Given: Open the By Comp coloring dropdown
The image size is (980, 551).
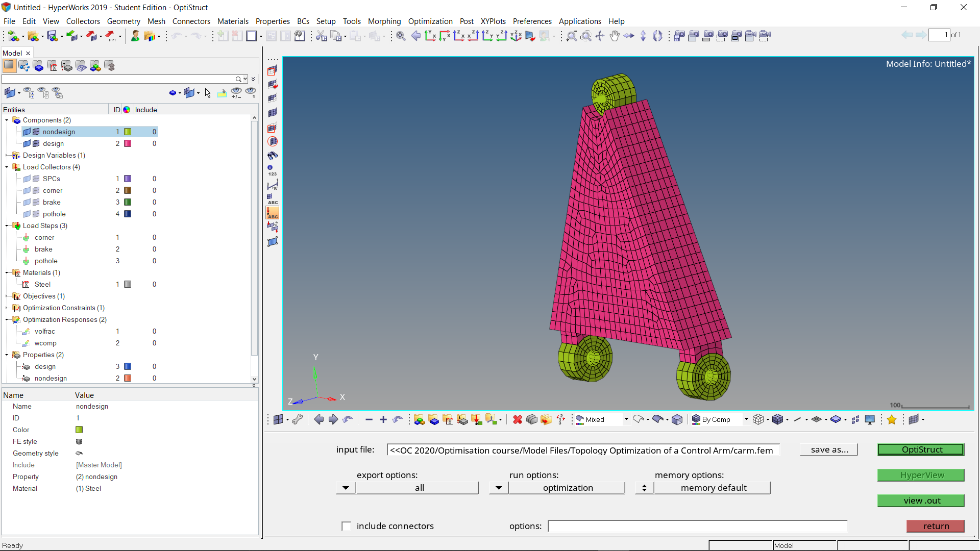Looking at the screenshot, I should click(746, 419).
